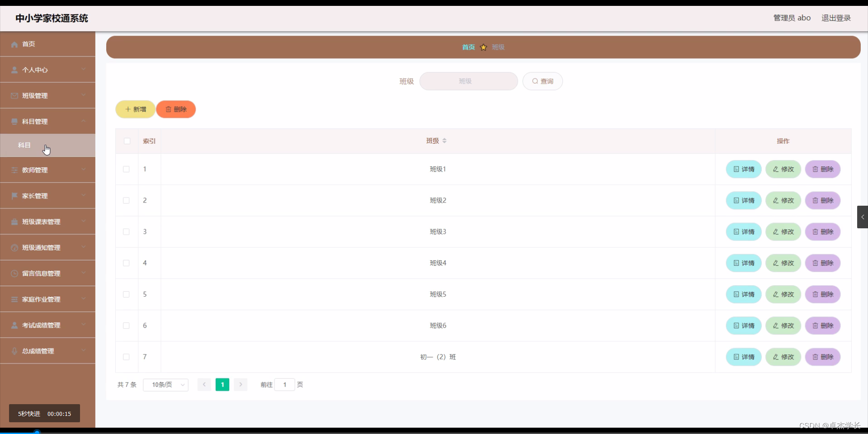Open 详情 for 班级1 row
Screen dimensions: 868x434
[x=743, y=169]
